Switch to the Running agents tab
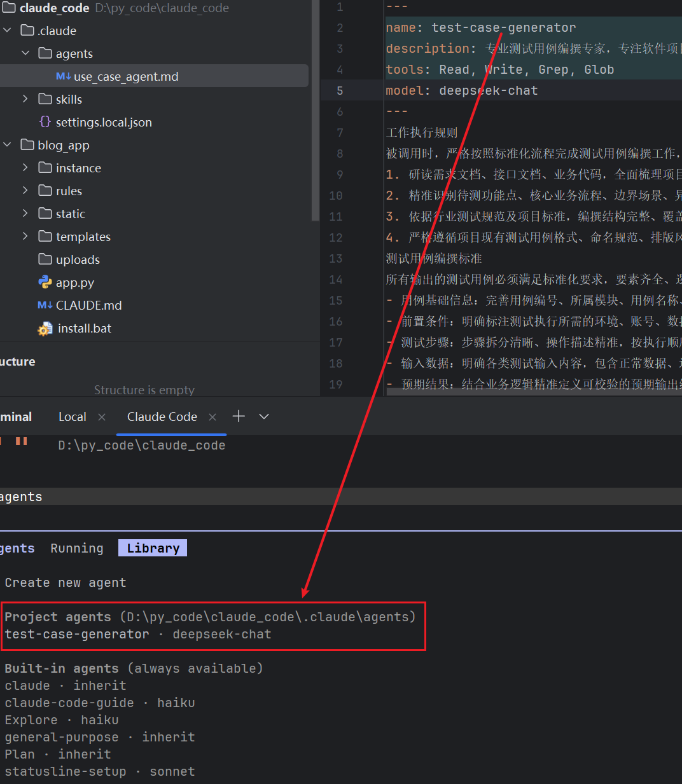682x784 pixels. pos(77,548)
